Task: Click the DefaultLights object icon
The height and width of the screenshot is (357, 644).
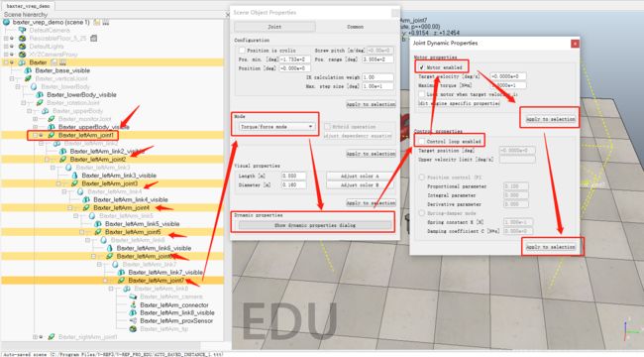Action: 22,46
